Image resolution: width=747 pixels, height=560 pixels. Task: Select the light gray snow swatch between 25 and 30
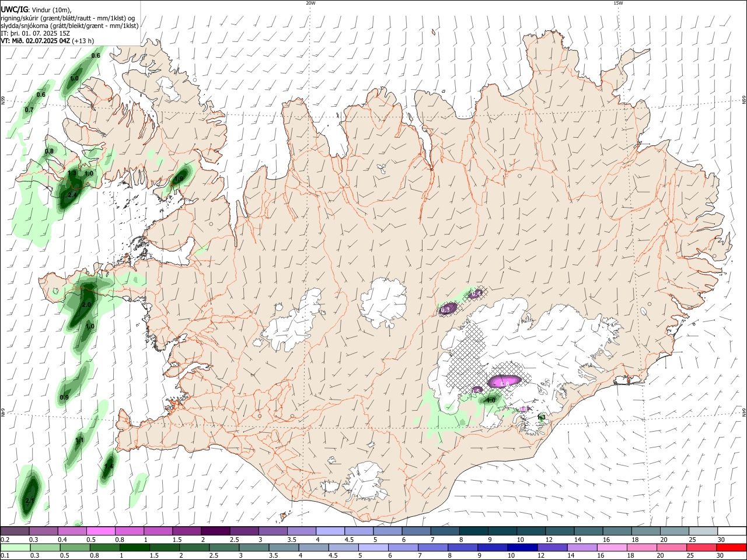[703, 531]
